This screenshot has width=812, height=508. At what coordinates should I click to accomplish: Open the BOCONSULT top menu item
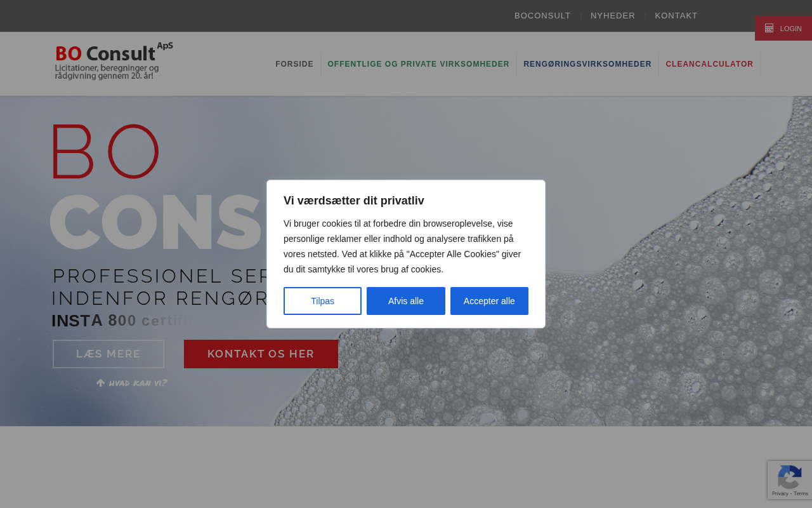pyautogui.click(x=542, y=16)
